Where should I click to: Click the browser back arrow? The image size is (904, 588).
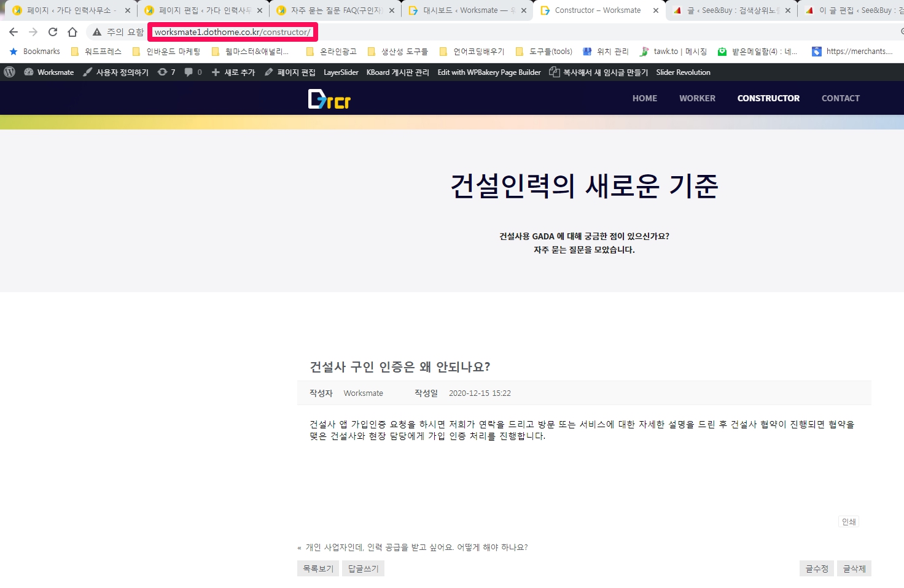click(14, 32)
